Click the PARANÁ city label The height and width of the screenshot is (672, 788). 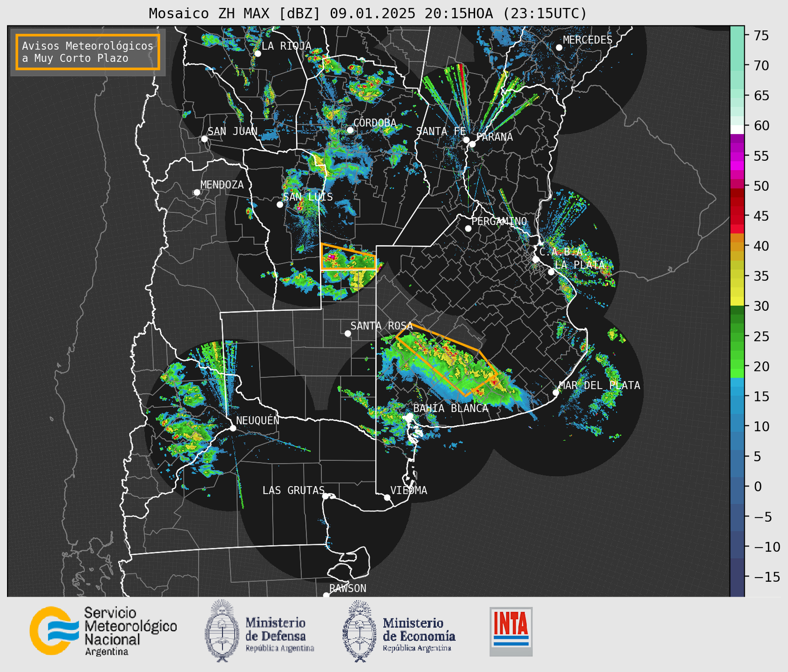click(495, 137)
